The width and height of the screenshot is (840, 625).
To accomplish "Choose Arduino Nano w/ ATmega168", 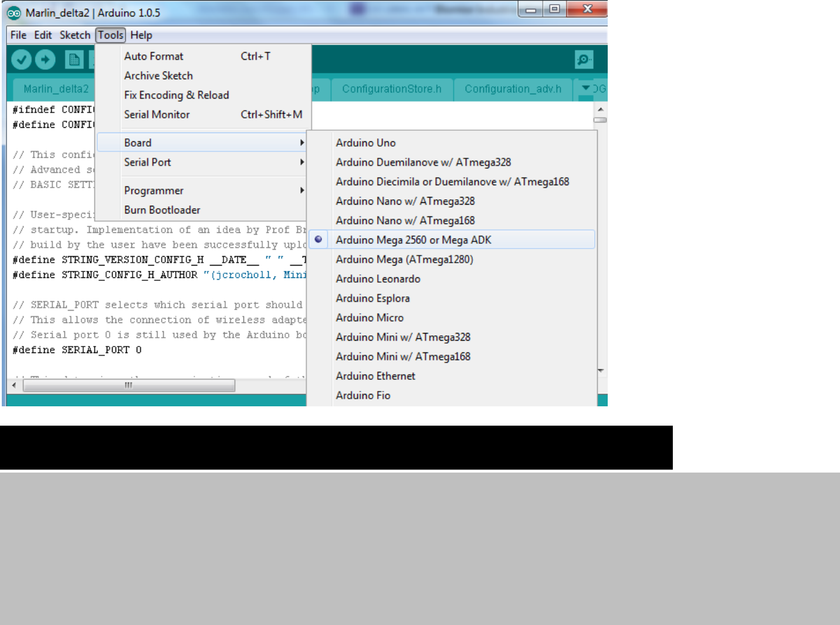I will click(452, 220).
